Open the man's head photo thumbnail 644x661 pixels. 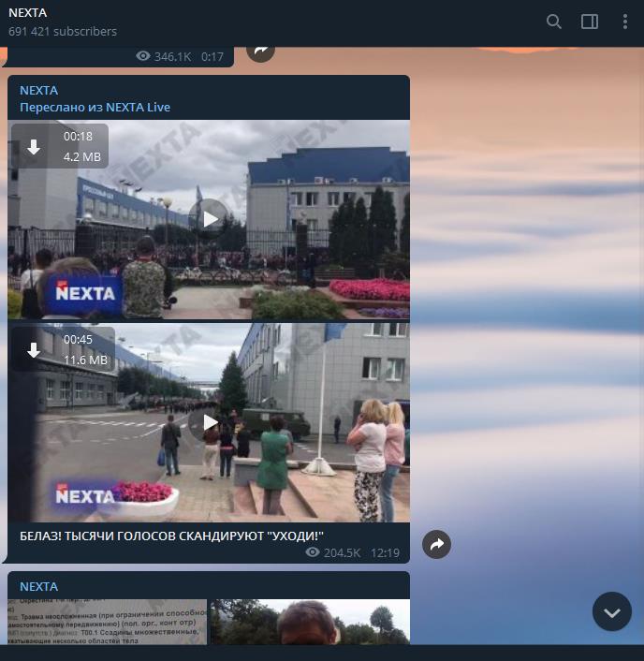(x=310, y=622)
